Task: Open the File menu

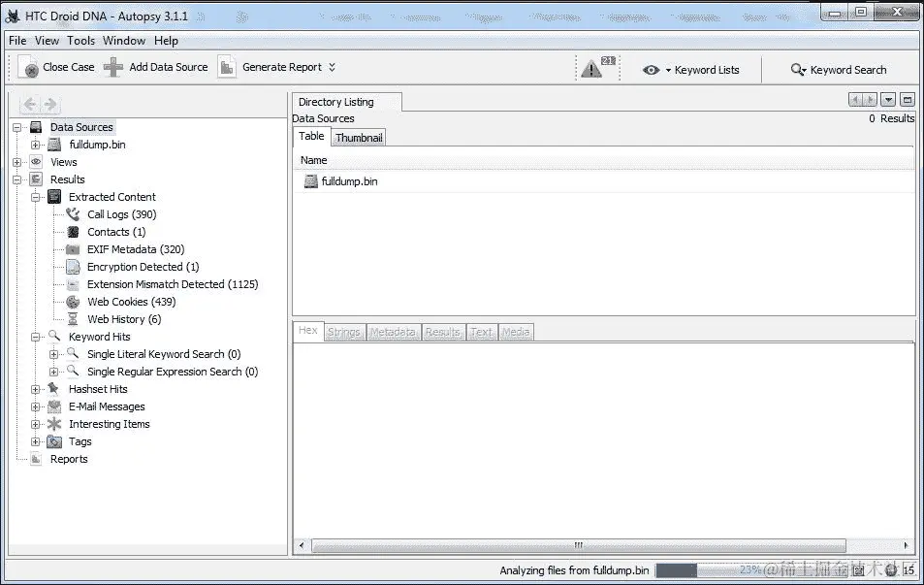Action: (x=17, y=41)
